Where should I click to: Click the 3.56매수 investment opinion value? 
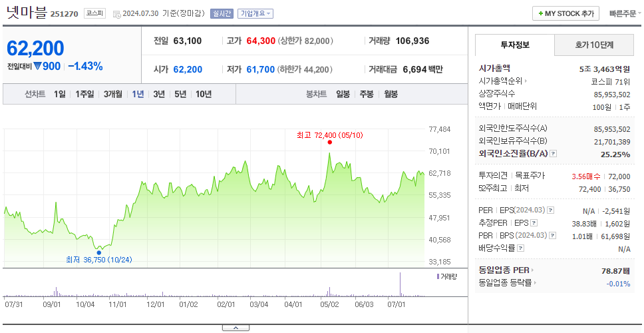[x=586, y=176]
